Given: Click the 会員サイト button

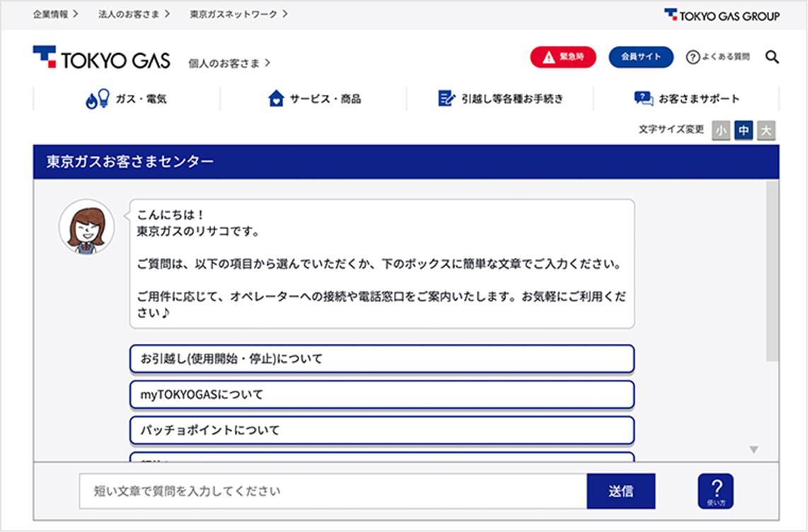Looking at the screenshot, I should [641, 57].
